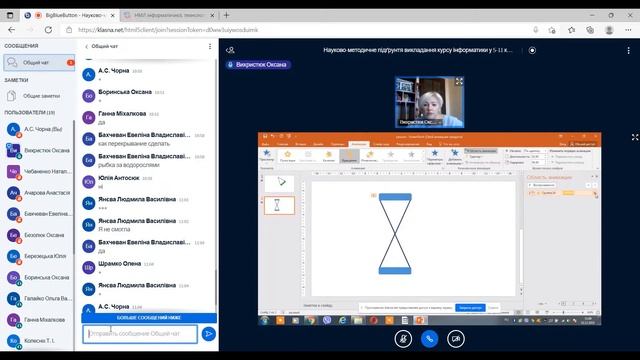
Task: Open the browser favorites star icon
Action: tap(571, 30)
